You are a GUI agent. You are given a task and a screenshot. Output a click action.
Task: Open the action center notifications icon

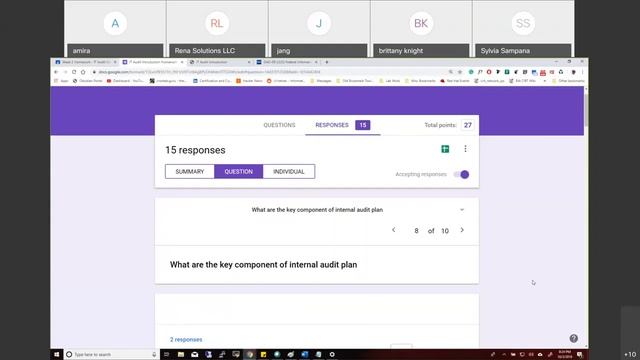tap(580, 354)
